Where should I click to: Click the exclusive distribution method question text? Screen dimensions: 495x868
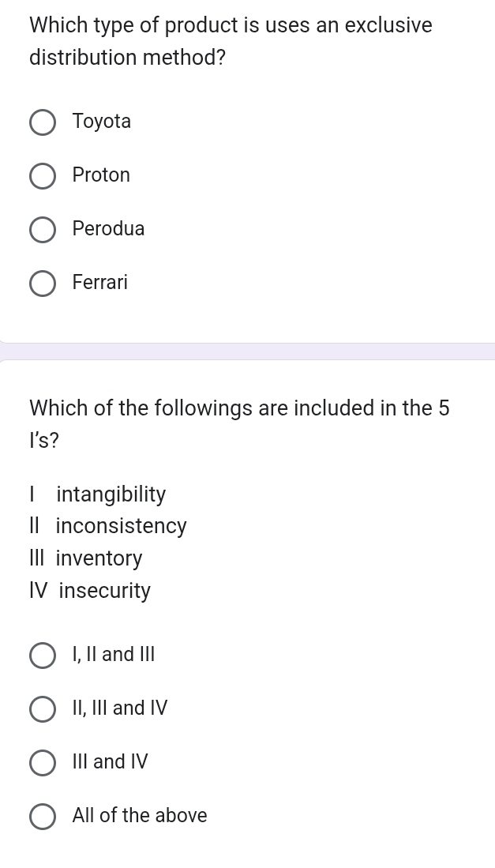pyautogui.click(x=231, y=41)
